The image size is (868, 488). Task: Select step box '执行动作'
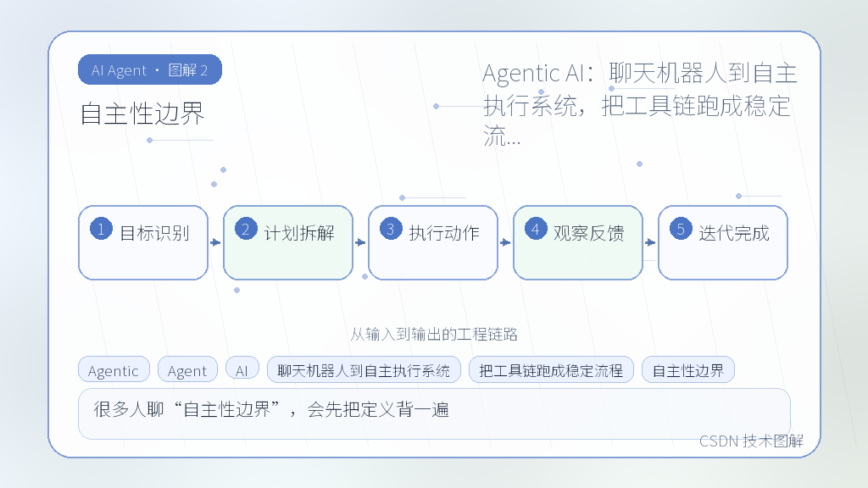click(x=433, y=242)
